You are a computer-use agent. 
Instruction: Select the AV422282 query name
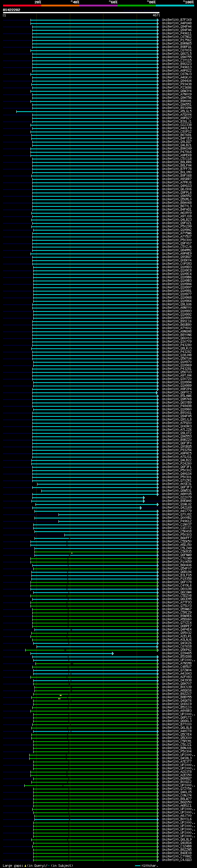point(11,10)
